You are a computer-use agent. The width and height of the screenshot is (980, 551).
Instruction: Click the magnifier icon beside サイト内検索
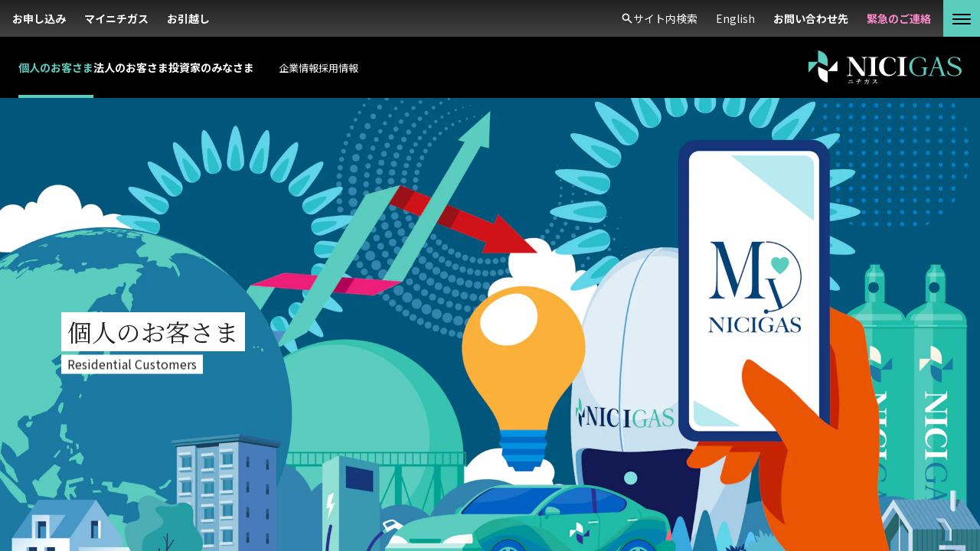coord(626,18)
